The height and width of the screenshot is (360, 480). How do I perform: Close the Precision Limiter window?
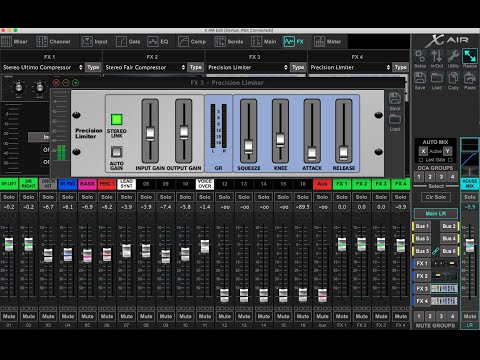tap(56, 83)
